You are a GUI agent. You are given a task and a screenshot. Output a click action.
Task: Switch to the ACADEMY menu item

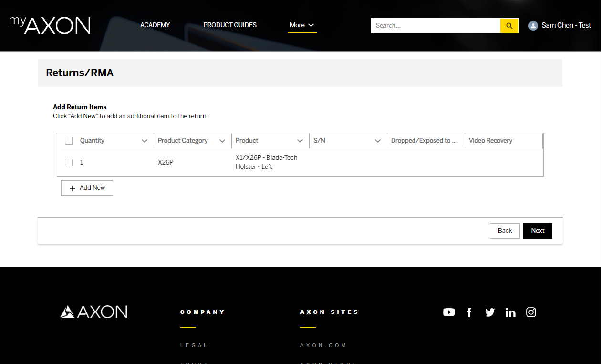tap(155, 25)
